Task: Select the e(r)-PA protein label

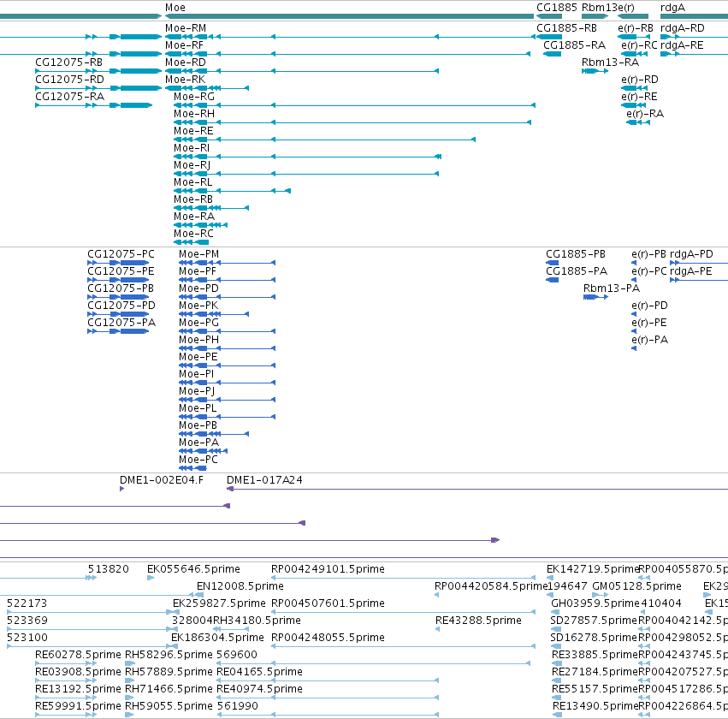Action: (649, 341)
